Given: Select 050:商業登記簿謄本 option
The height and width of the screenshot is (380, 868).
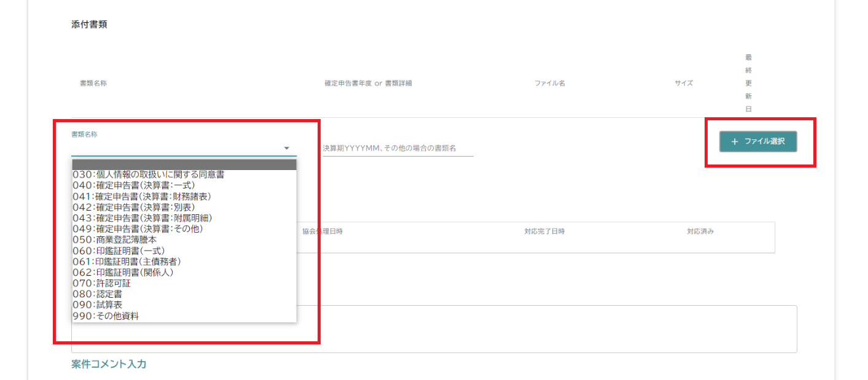Looking at the screenshot, I should 184,240.
